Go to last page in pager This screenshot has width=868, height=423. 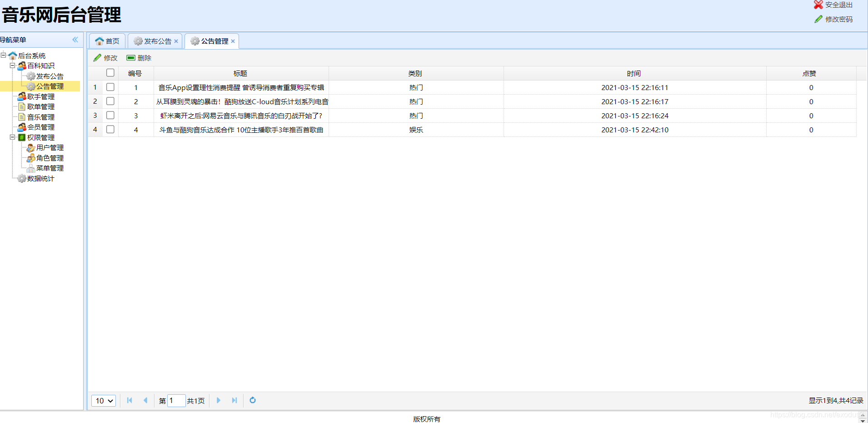[234, 400]
